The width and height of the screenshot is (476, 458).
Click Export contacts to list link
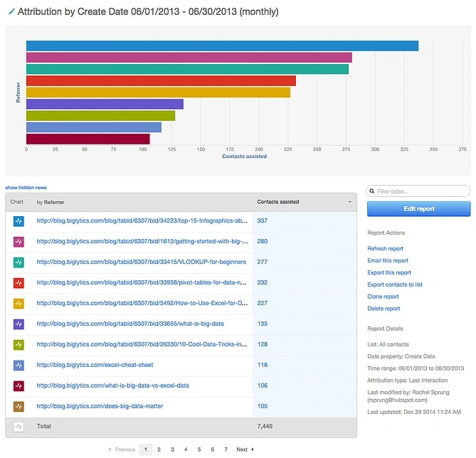tap(394, 284)
